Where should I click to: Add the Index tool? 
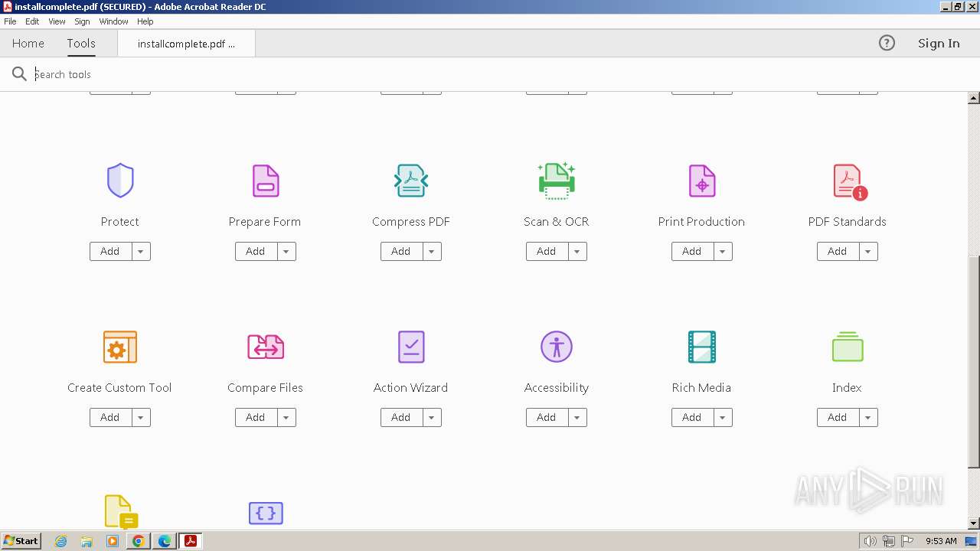[838, 417]
